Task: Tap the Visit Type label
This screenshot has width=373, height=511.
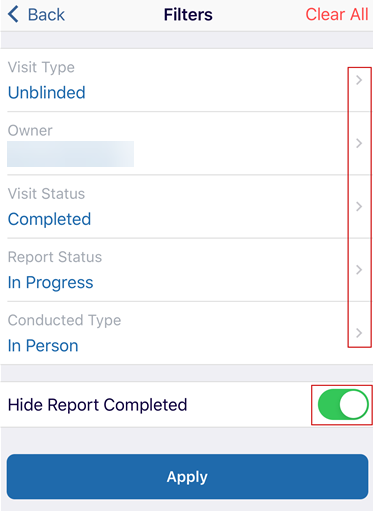Action: (41, 68)
